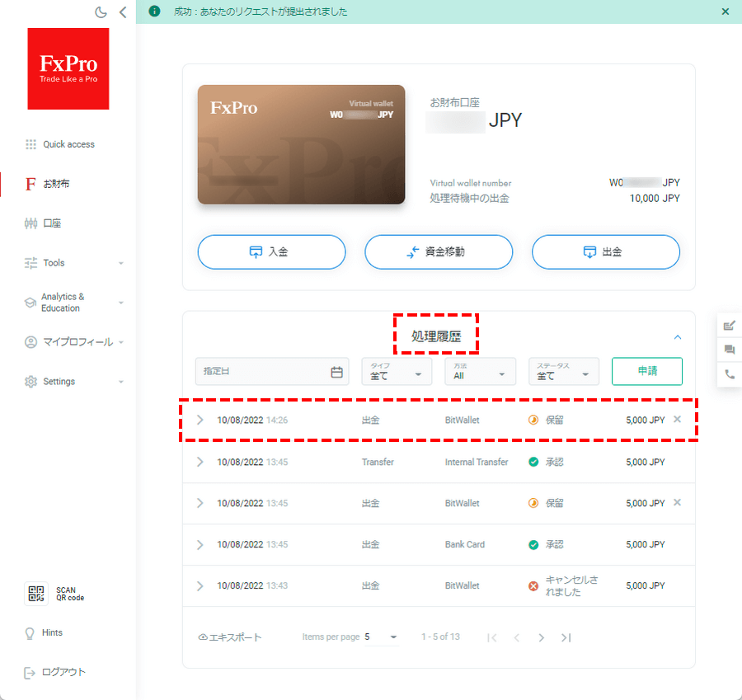Click キャンセルされました status text
Image resolution: width=742 pixels, height=700 pixels.
coord(571,586)
